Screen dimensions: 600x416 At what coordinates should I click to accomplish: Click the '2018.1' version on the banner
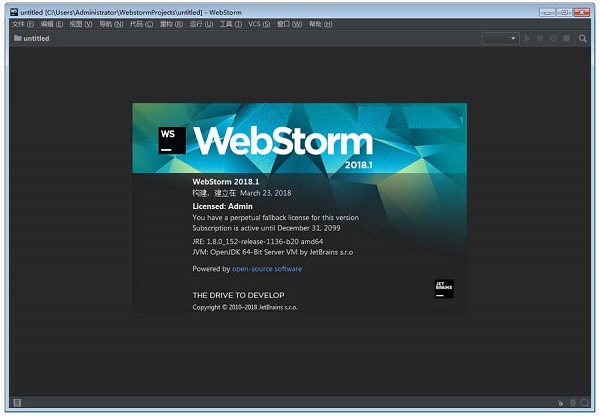[x=359, y=165]
